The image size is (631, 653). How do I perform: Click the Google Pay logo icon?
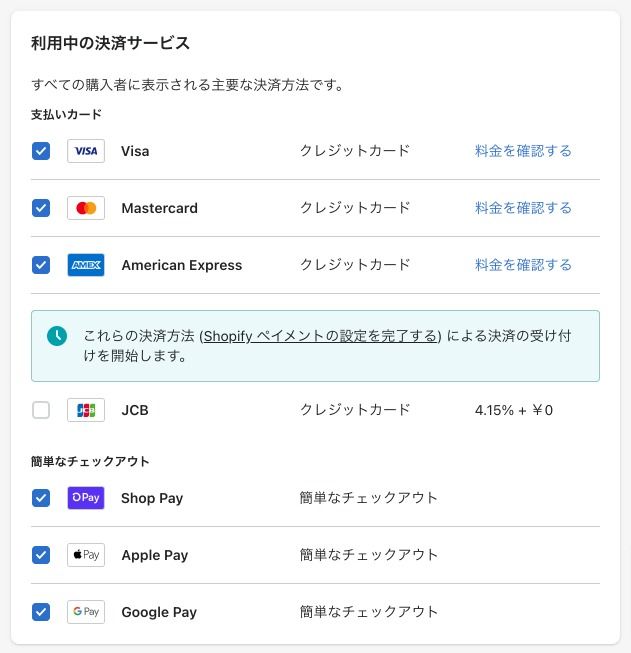(86, 612)
